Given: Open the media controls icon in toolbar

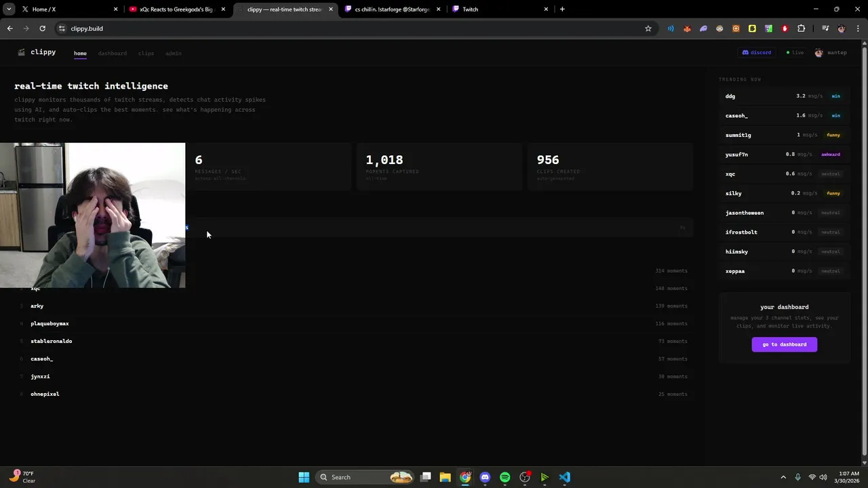Looking at the screenshot, I should pos(825,28).
